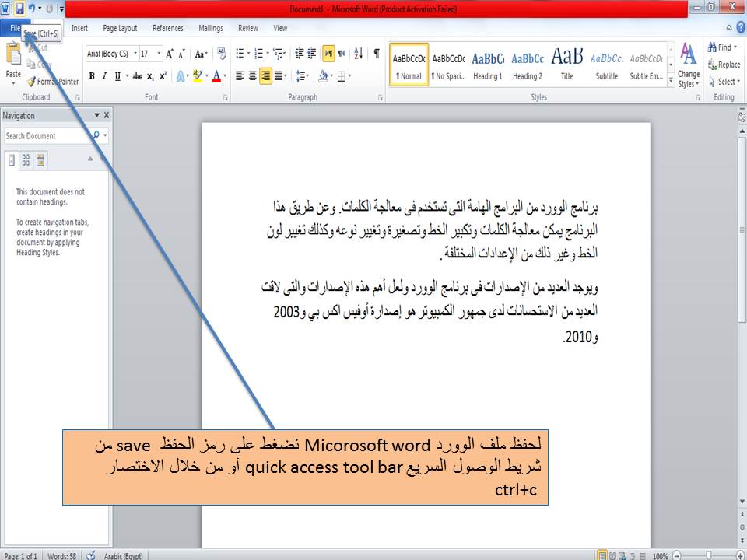Close the Navigation pane
This screenshot has height=560, width=747.
tap(107, 115)
